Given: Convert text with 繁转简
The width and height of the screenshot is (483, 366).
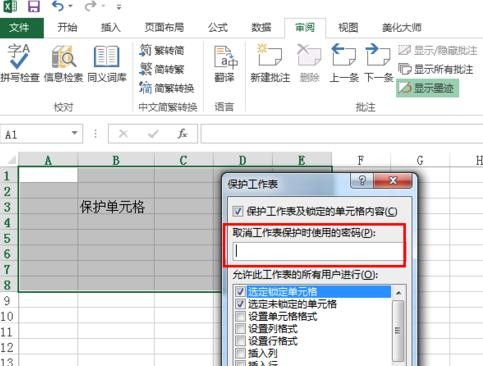Looking at the screenshot, I should pyautogui.click(x=162, y=50).
